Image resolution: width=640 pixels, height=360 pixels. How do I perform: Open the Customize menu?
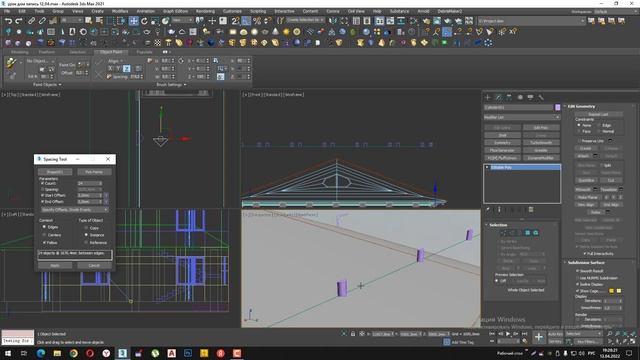232,11
